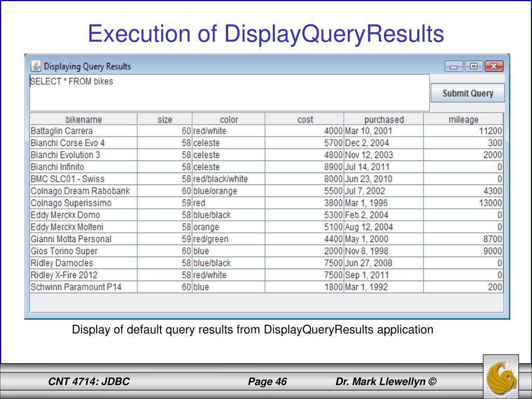Click the red/black/white color cell

(x=229, y=179)
